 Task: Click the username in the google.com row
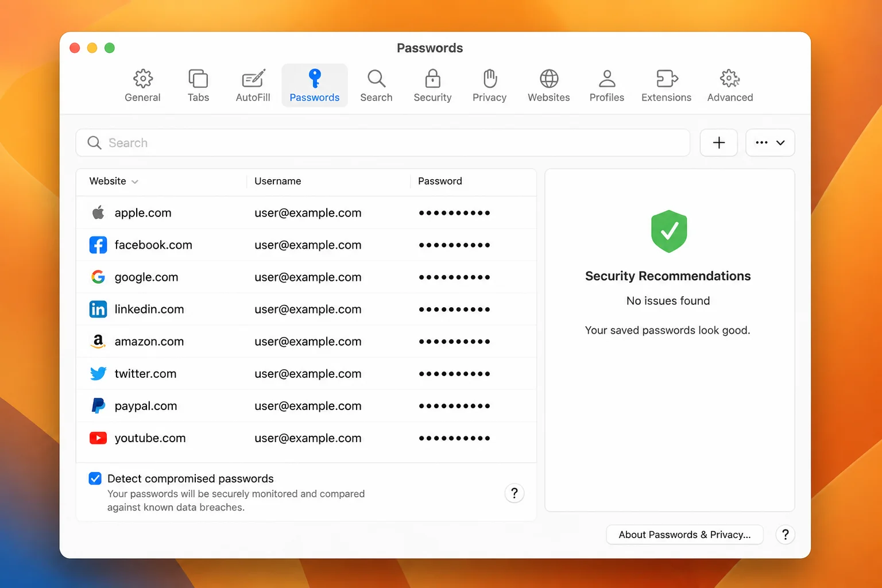click(x=308, y=277)
